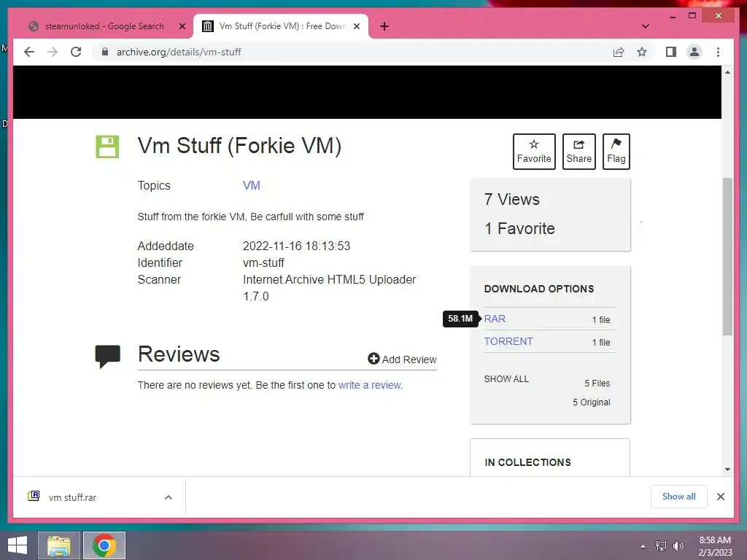The height and width of the screenshot is (560, 747).
Task: Click the DOWNLOAD OPTIONS heading
Action: point(539,289)
